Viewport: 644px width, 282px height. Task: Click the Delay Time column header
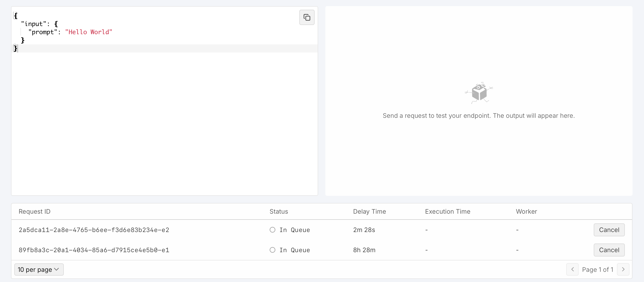(369, 211)
